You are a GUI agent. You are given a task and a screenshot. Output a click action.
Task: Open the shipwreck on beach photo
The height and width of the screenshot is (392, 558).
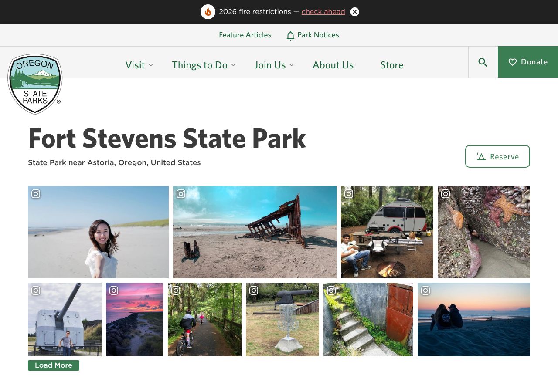coord(255,232)
